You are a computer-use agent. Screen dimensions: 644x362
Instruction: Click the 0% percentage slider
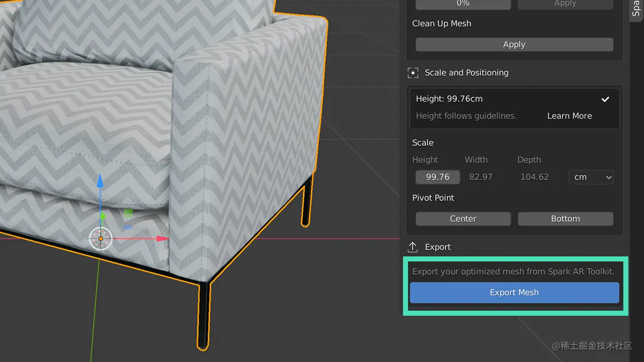point(462,4)
